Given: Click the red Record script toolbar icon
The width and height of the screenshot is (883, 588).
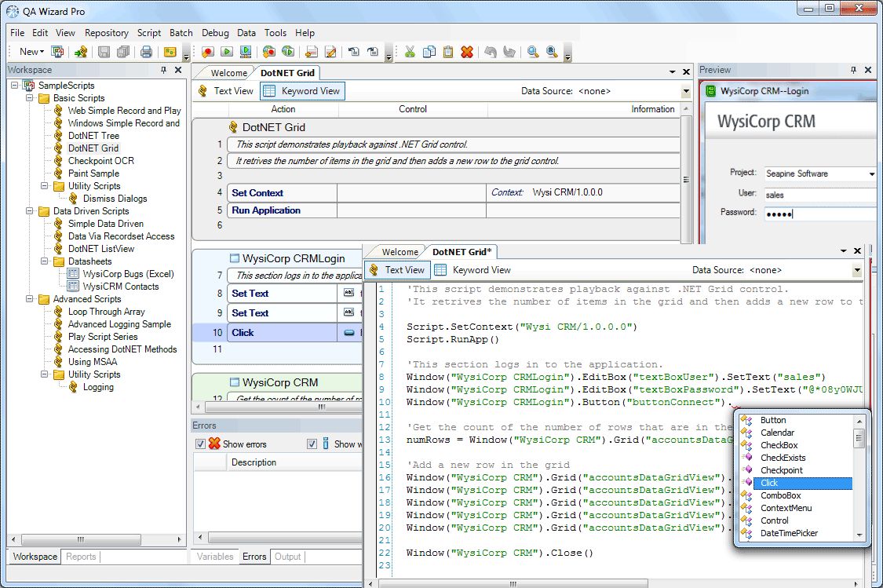Looking at the screenshot, I should tap(208, 52).
